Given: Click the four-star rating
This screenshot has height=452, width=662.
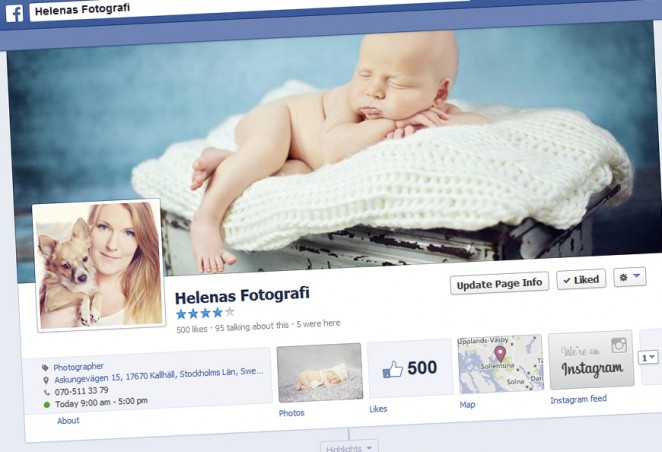Looking at the screenshot, I should click(205, 313).
